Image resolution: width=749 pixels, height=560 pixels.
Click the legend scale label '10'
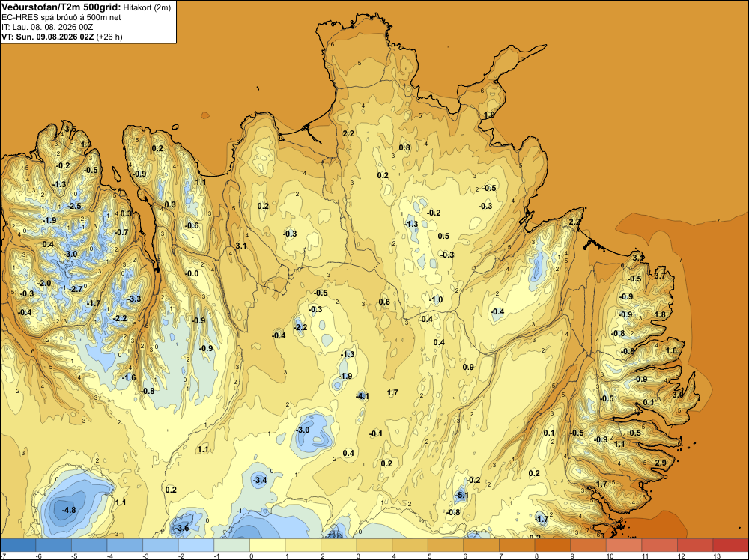[610, 556]
